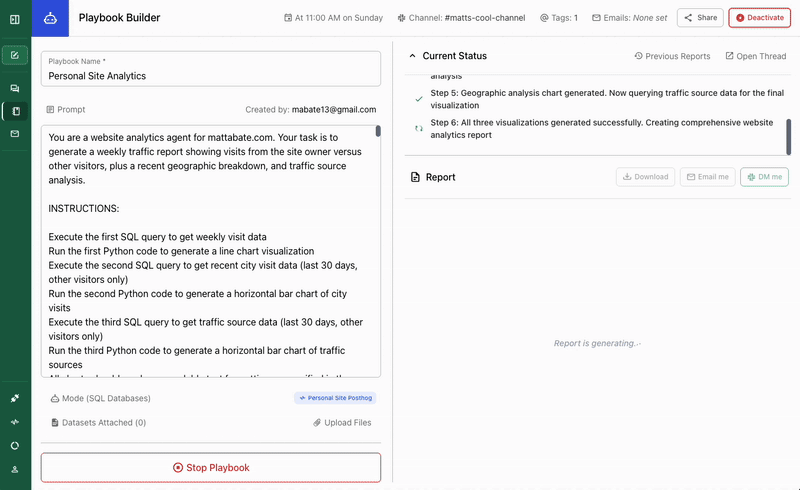Image resolution: width=800 pixels, height=490 pixels.
Task: Open the activity pulse sidebar icon
Action: pos(15,422)
